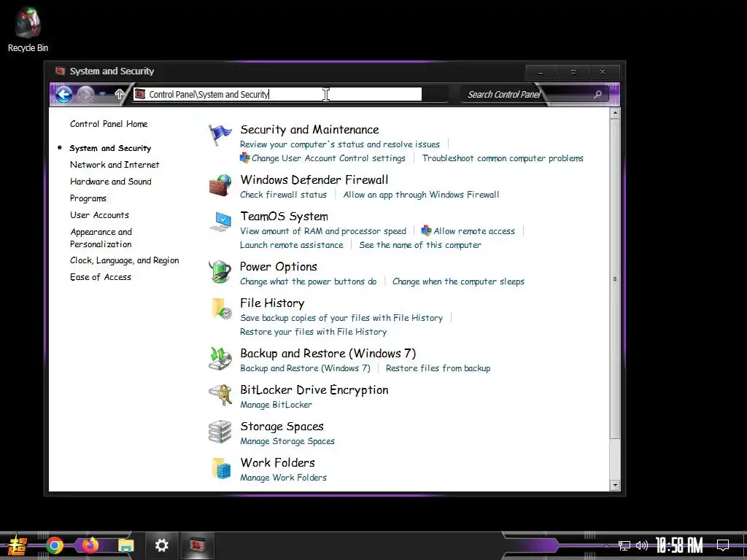Click the Work Folders icon

pos(221,469)
